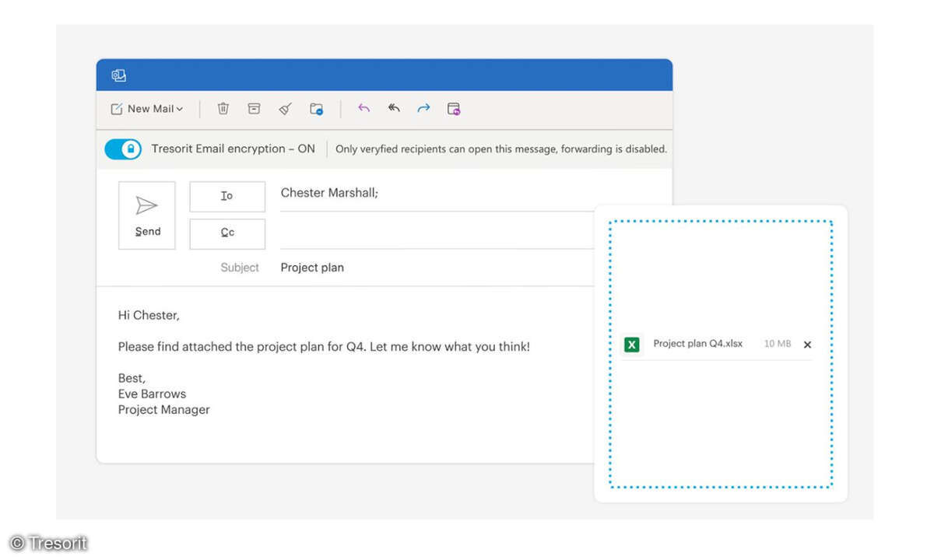Image resolution: width=934 pixels, height=560 pixels.
Task: Click the To recipients button
Action: point(227,196)
